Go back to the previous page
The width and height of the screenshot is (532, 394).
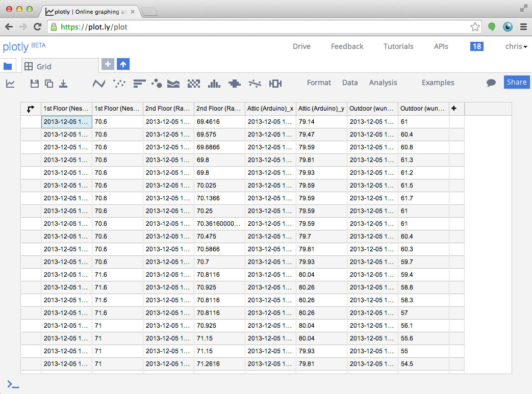[x=9, y=27]
